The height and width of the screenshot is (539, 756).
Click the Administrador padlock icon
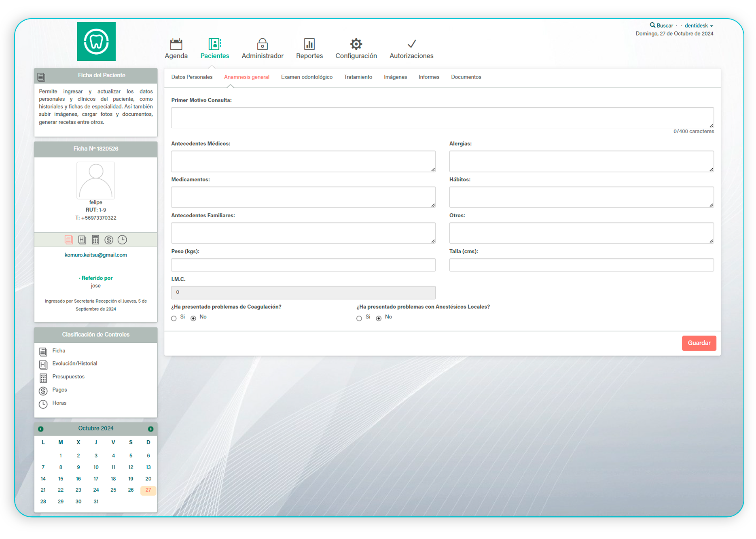point(262,44)
